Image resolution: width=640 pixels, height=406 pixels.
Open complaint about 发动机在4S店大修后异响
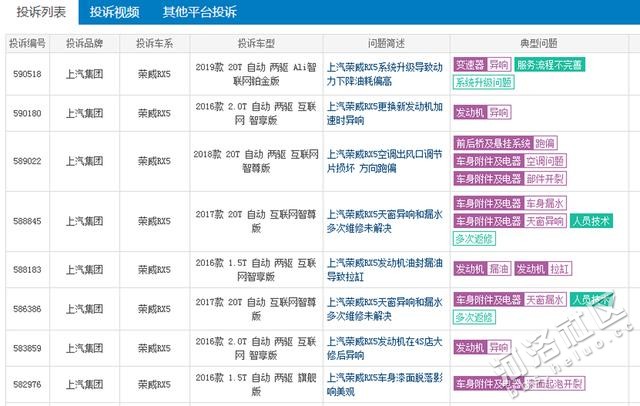[x=384, y=348]
